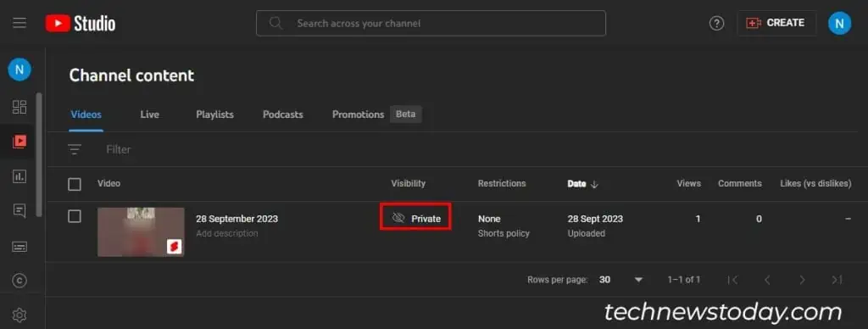868x329 pixels.
Task: Click the Visibility column header
Action: (x=408, y=183)
